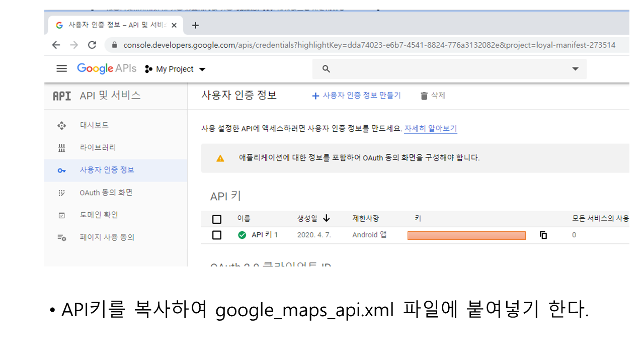Go to OAuth 동의 화면
The height and width of the screenshot is (362, 644).
(106, 193)
